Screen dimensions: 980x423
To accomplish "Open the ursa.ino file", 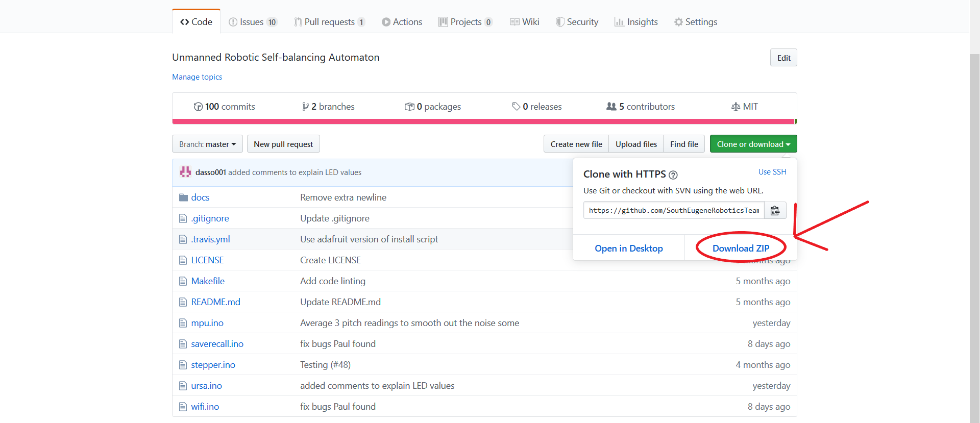I will click(x=206, y=386).
